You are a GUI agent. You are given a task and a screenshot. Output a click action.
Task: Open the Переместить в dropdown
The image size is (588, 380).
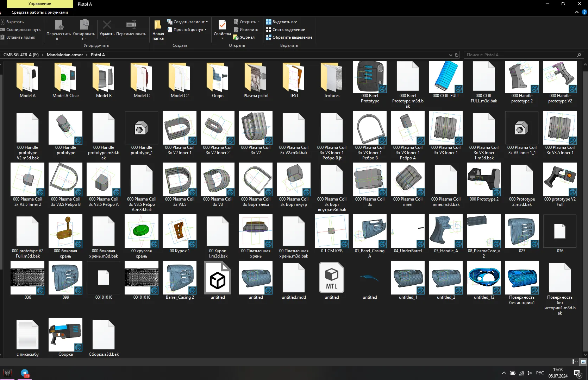58,30
